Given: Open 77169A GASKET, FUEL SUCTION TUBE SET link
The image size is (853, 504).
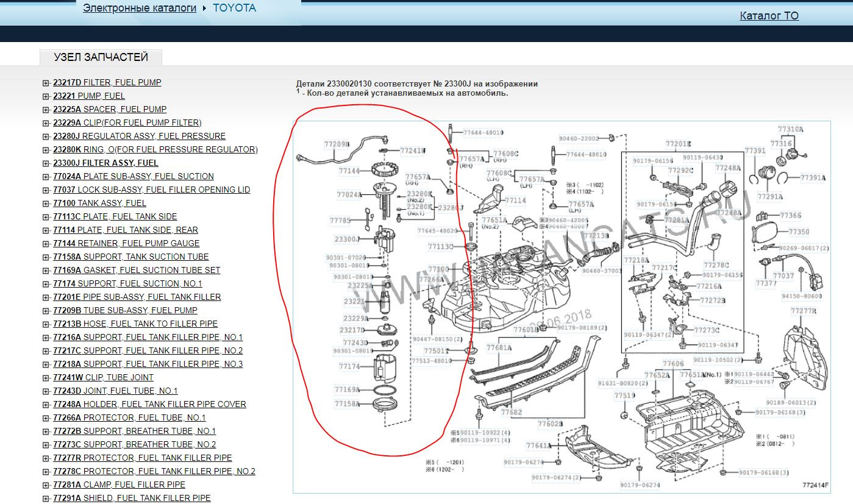Looking at the screenshot, I should pyautogui.click(x=137, y=270).
